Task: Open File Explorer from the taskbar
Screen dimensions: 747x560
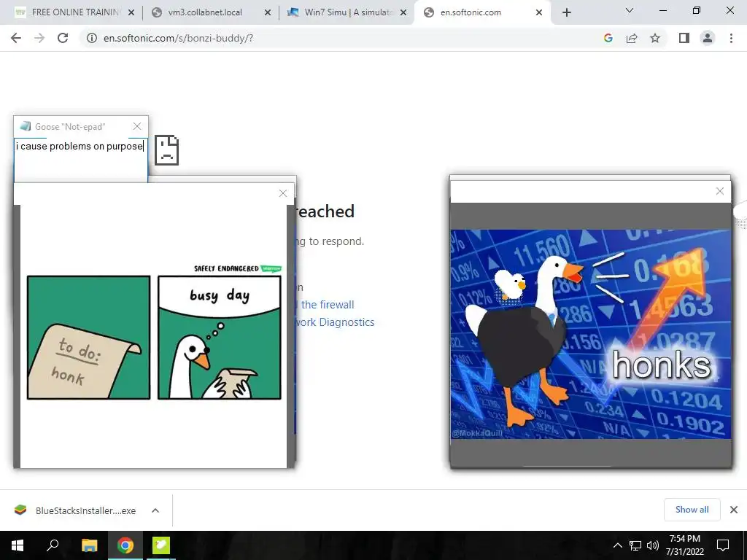Action: pos(89,545)
